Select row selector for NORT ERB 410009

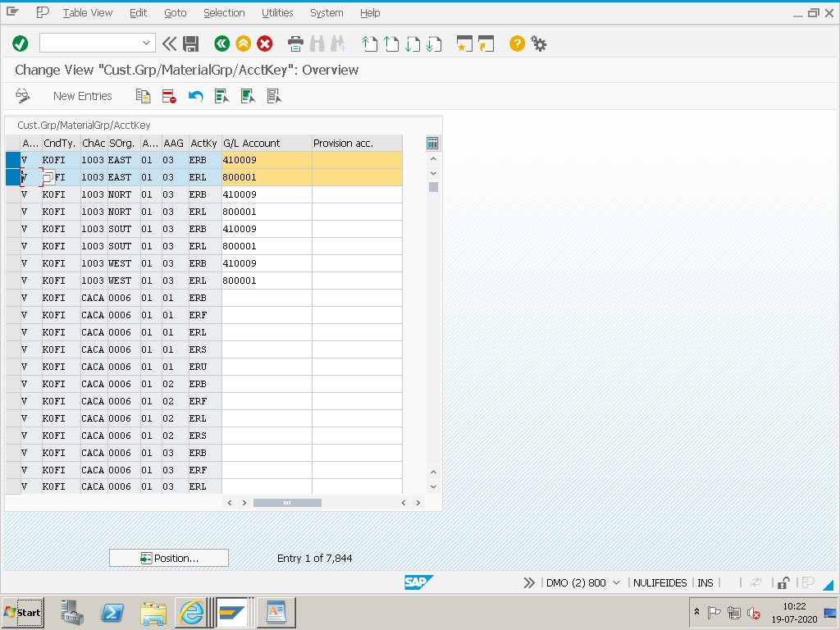13,194
